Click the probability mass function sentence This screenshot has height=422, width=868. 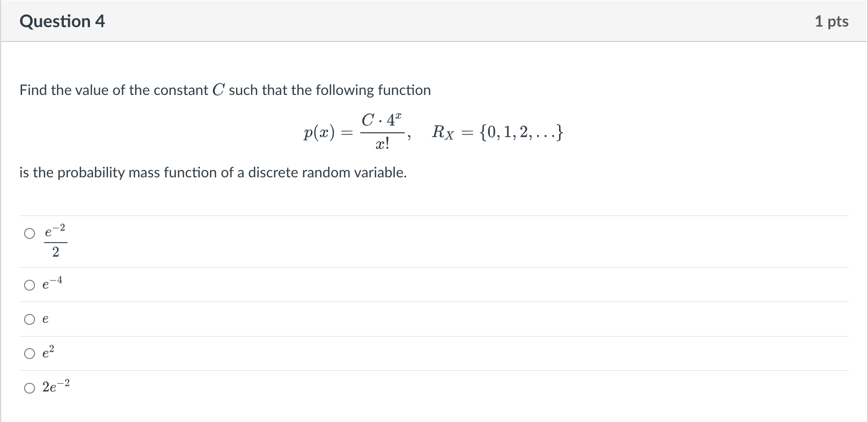coord(212,172)
